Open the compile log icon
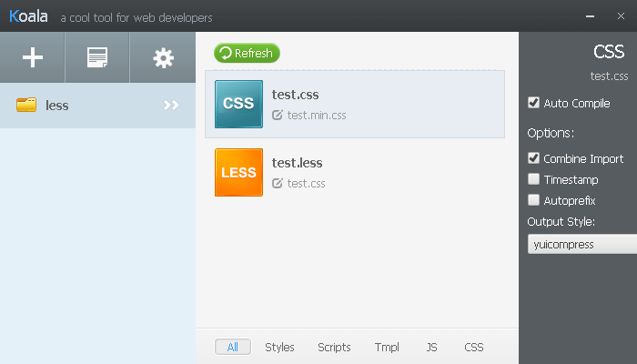The height and width of the screenshot is (364, 637). tap(97, 57)
